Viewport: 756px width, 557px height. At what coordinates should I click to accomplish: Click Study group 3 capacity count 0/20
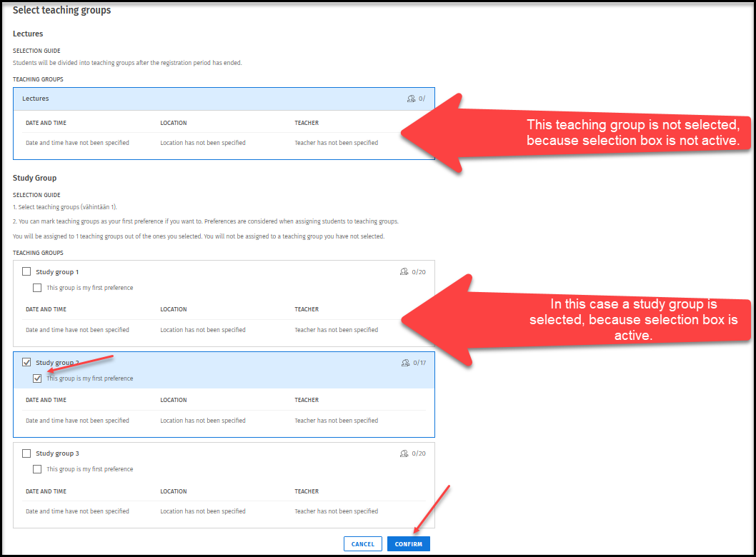click(x=419, y=453)
